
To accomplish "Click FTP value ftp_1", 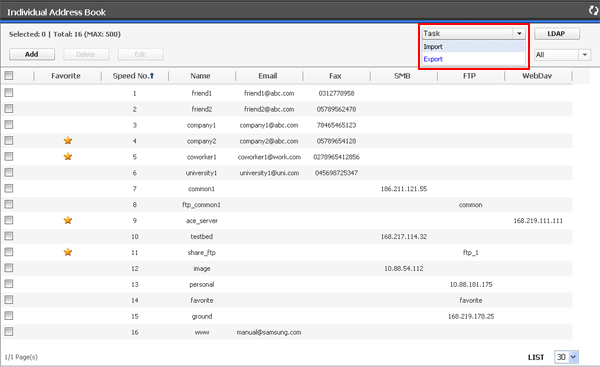I will [471, 253].
